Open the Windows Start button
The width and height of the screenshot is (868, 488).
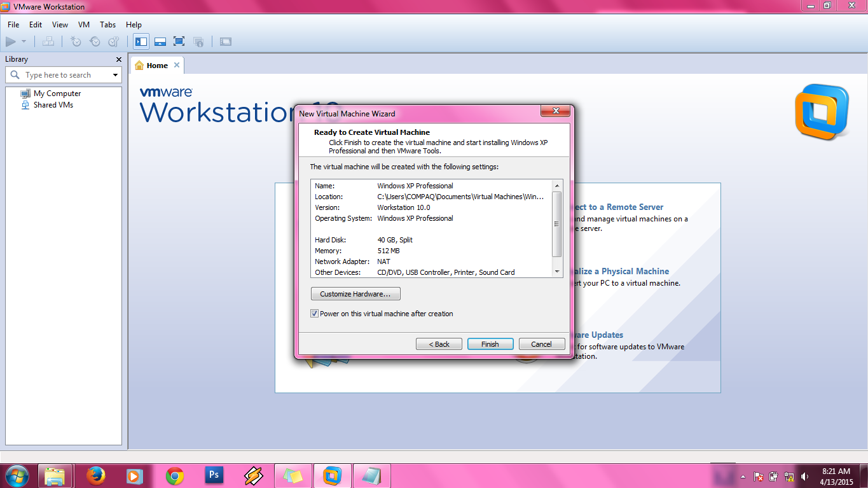coord(17,476)
